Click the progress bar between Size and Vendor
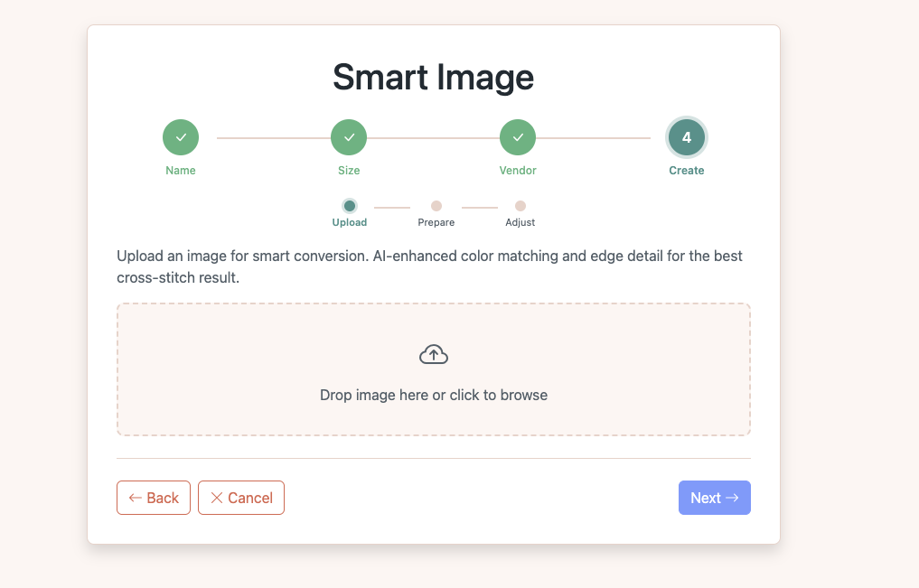The height and width of the screenshot is (588, 919). (433, 136)
